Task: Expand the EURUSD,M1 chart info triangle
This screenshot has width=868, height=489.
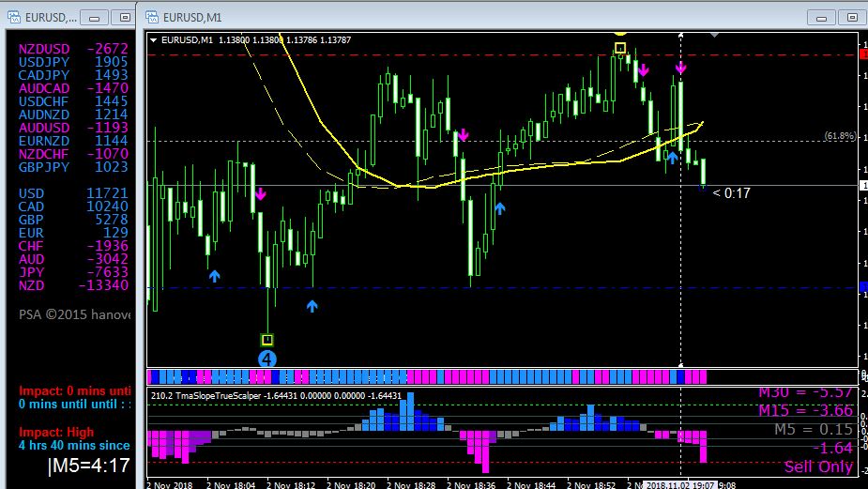Action: pos(154,39)
